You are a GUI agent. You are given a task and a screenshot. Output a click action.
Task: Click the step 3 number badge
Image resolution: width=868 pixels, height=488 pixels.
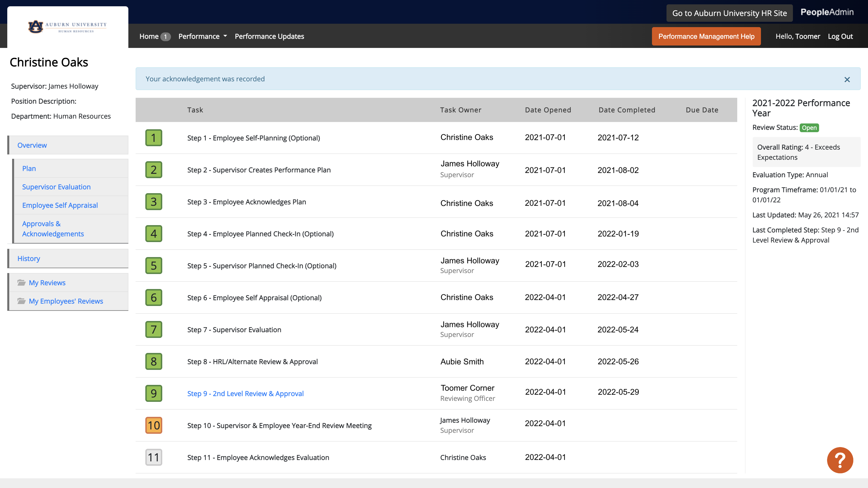[154, 202]
